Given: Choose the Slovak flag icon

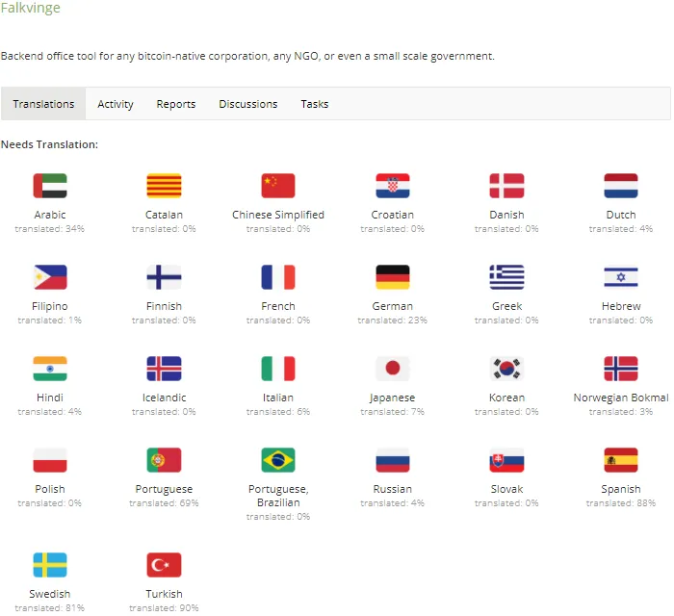Looking at the screenshot, I should coord(506,460).
